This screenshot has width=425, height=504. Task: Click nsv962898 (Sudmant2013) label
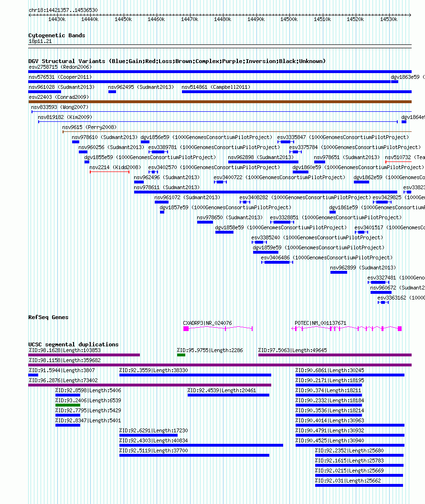pyautogui.click(x=261, y=157)
